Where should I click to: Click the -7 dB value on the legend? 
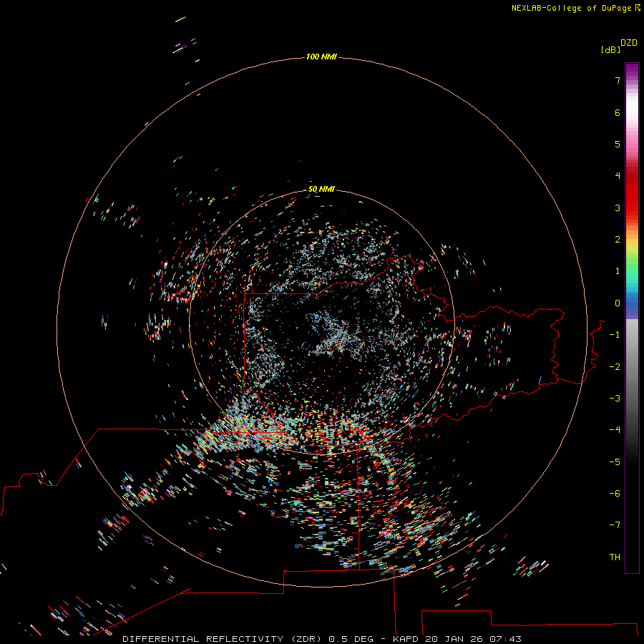[x=615, y=525]
